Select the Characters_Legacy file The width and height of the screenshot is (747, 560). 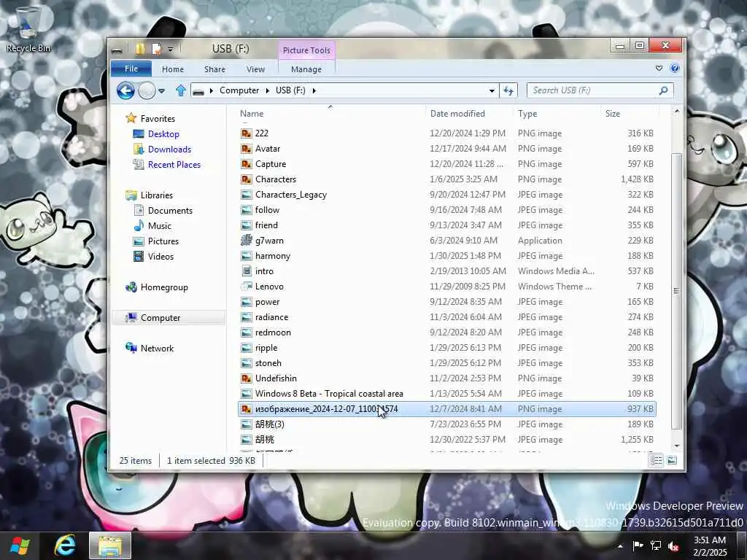[x=447, y=194]
